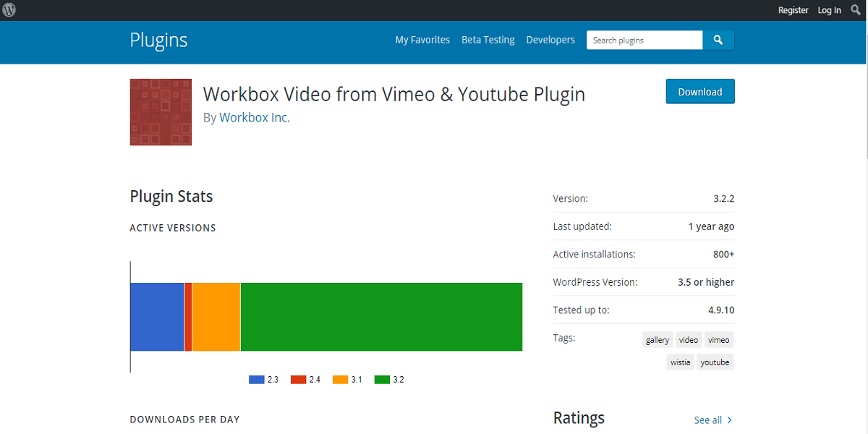The height and width of the screenshot is (434, 868).
Task: Go to My Favorites
Action: 422,40
